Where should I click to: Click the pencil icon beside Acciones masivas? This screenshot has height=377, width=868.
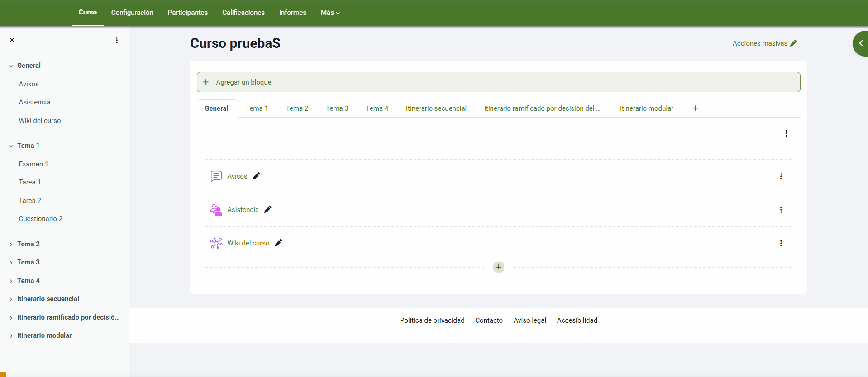click(x=793, y=43)
